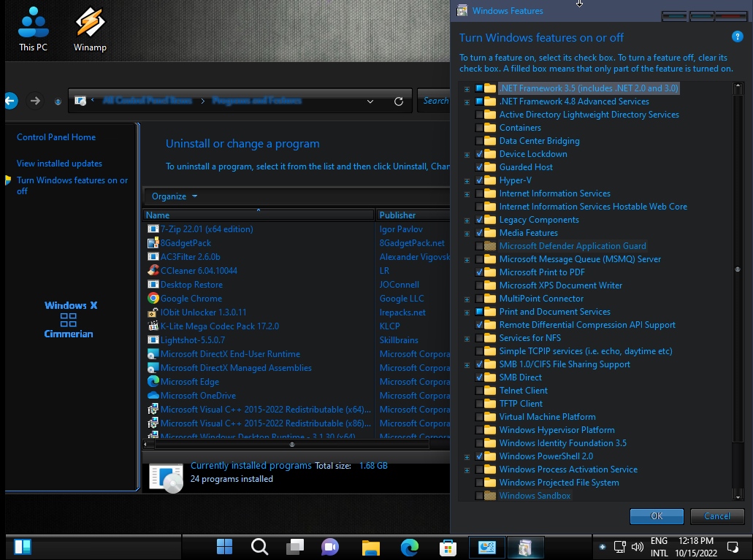The height and width of the screenshot is (560, 753).
Task: Expand Legacy Components node
Action: pos(467,220)
